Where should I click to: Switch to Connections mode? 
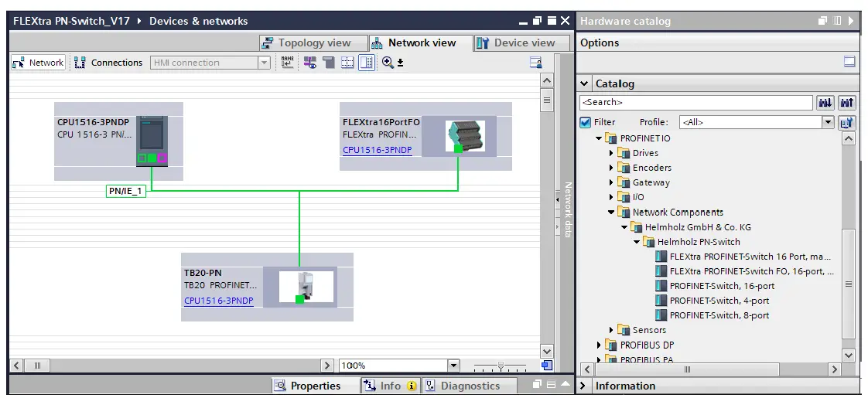[x=108, y=63]
